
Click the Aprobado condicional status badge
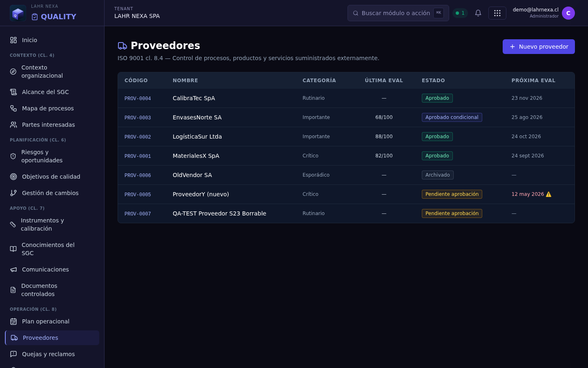click(452, 117)
